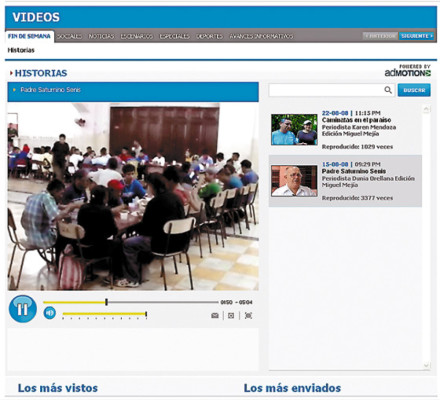The height and width of the screenshot is (400, 440).
Task: Click the yellow volume level slider
Action: click(104, 314)
